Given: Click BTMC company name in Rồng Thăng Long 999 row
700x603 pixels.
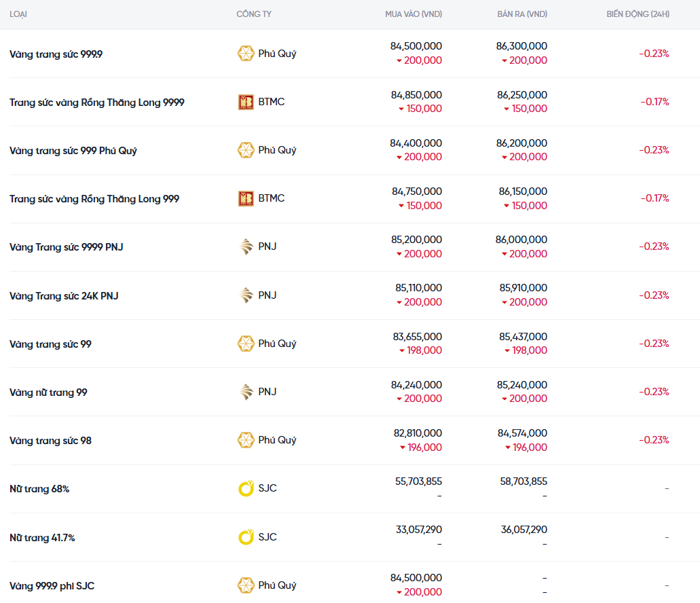Looking at the screenshot, I should tap(271, 198).
